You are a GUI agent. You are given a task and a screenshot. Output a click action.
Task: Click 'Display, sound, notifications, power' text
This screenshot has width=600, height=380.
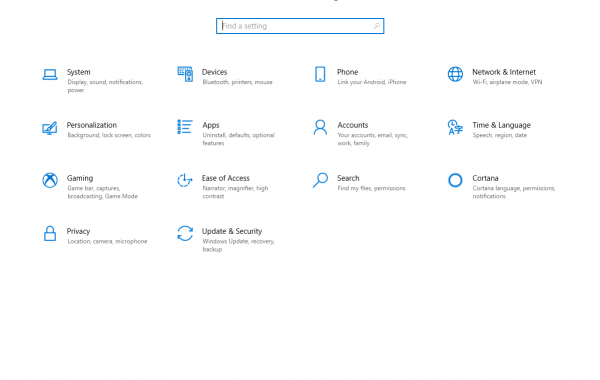(x=105, y=86)
